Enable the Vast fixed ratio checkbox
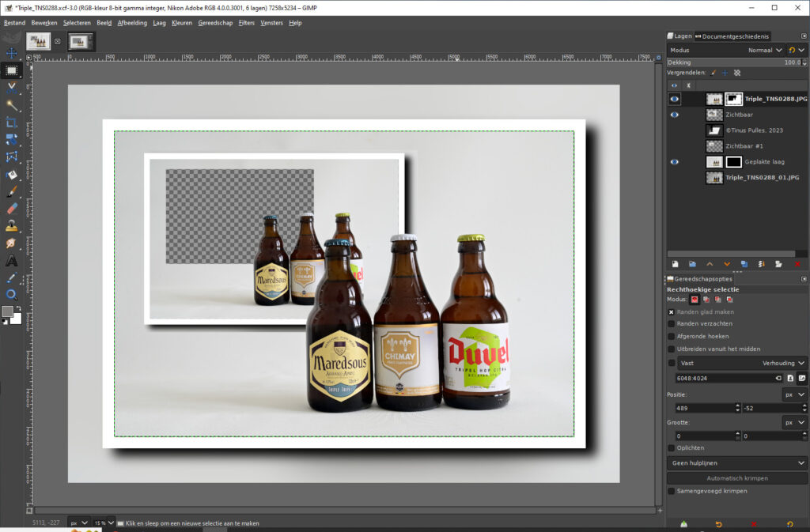Image resolution: width=810 pixels, height=532 pixels. pyautogui.click(x=671, y=364)
